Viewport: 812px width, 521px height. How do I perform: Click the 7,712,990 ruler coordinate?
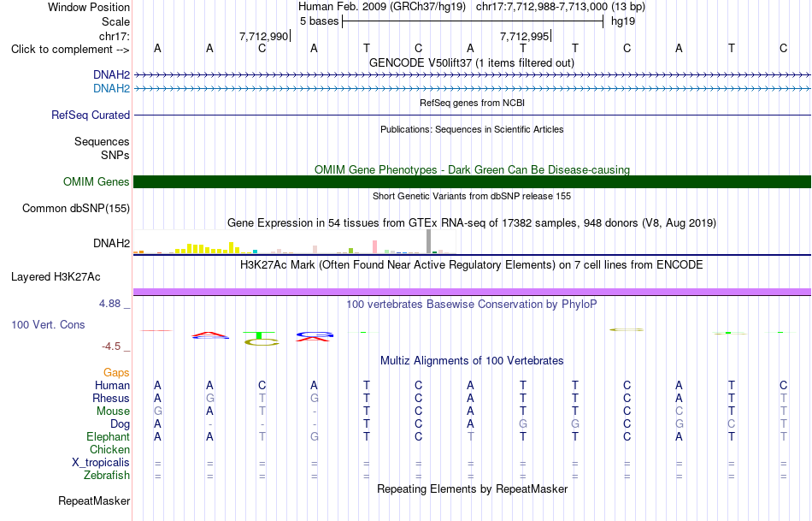tap(263, 36)
